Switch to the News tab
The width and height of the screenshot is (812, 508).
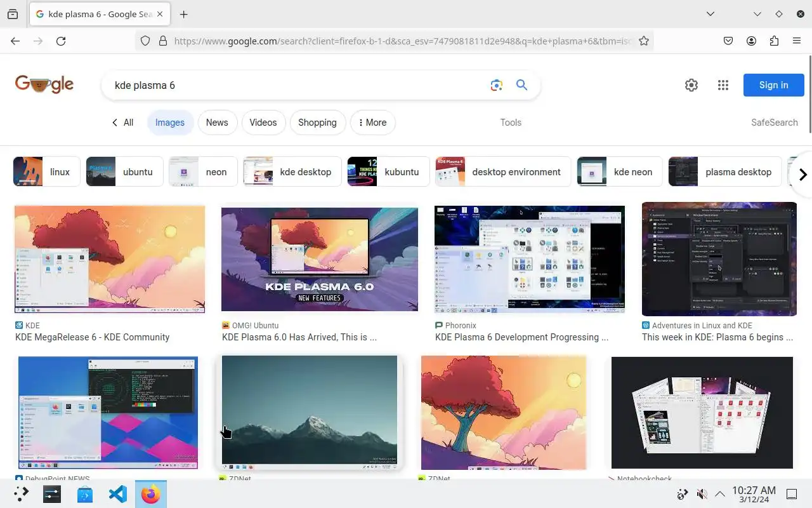pyautogui.click(x=217, y=123)
